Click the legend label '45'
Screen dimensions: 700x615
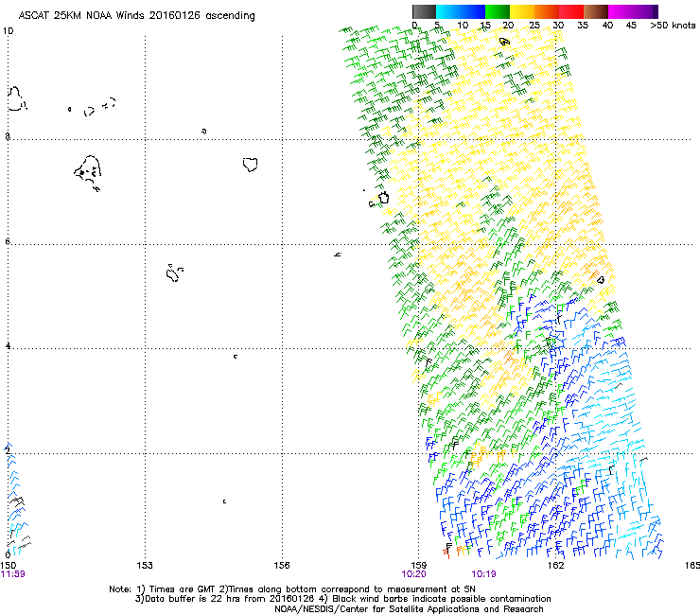631,26
